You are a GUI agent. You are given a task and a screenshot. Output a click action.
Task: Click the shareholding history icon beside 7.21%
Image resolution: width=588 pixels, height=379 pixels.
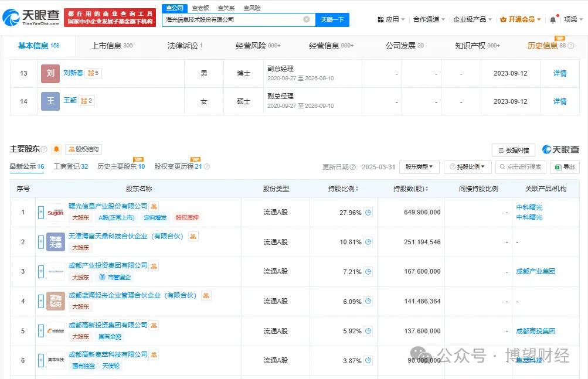tap(368, 271)
